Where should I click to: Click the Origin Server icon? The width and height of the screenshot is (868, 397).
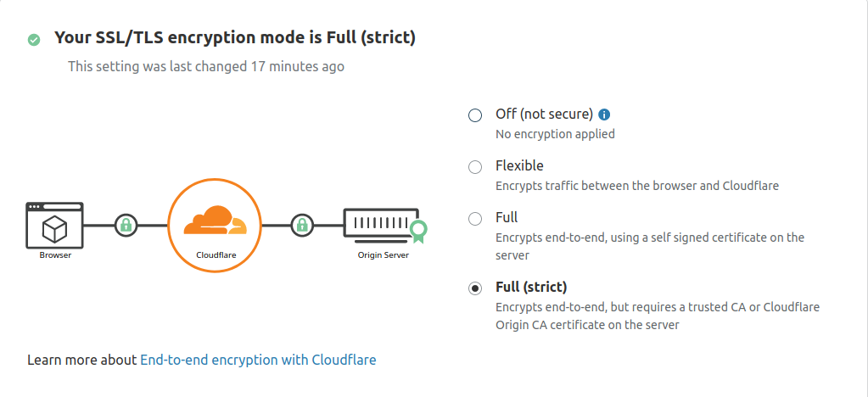[380, 225]
